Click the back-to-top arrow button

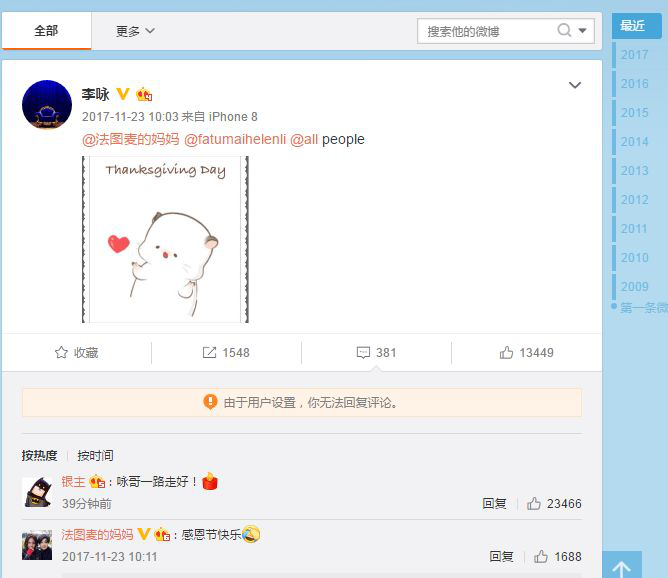[622, 566]
